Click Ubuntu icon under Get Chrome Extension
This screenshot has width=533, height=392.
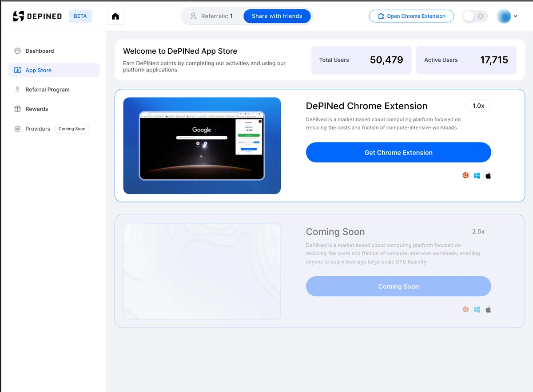tap(465, 175)
